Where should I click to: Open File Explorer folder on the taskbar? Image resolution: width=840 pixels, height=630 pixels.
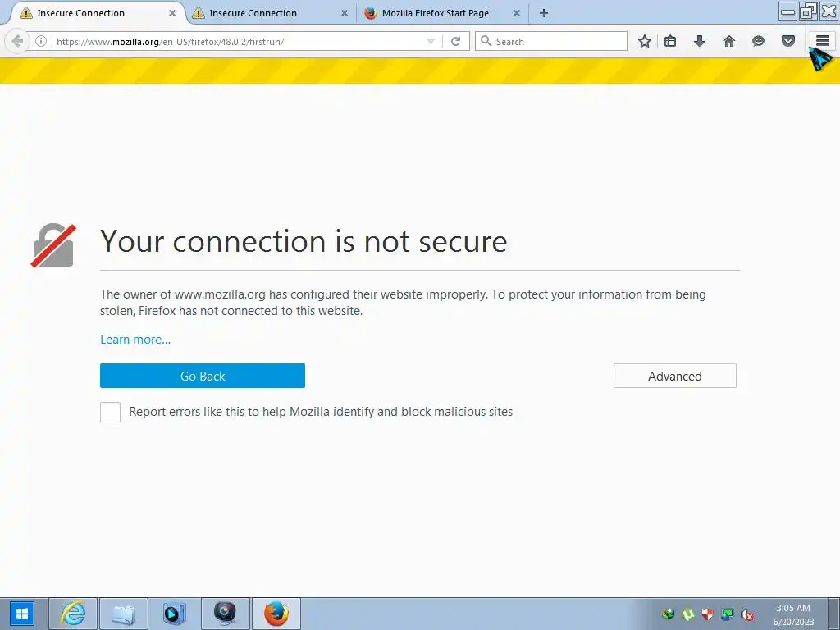124,614
